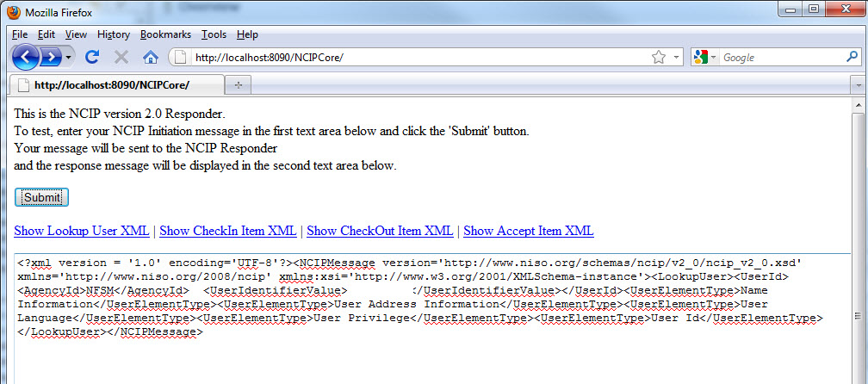
Task: Open a new tab with the plus button
Action: click(x=239, y=84)
